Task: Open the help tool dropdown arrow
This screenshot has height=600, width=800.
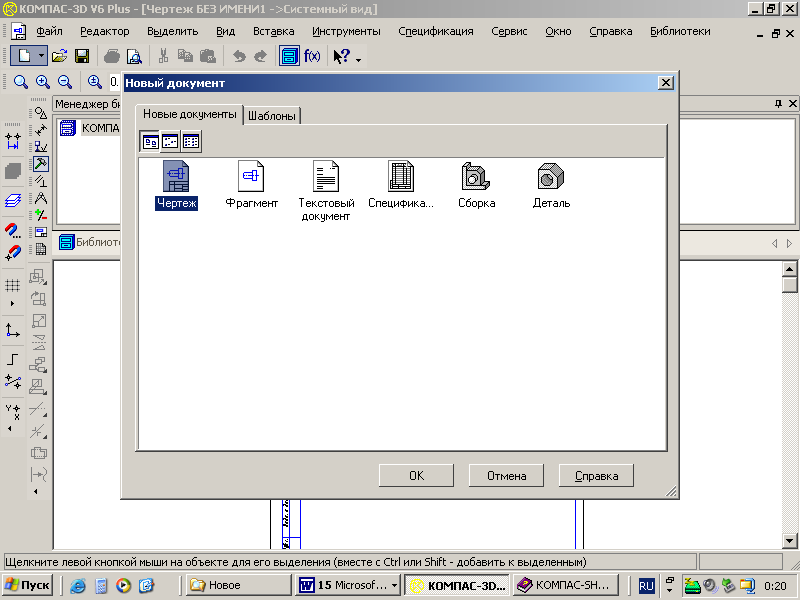Action: pyautogui.click(x=359, y=60)
